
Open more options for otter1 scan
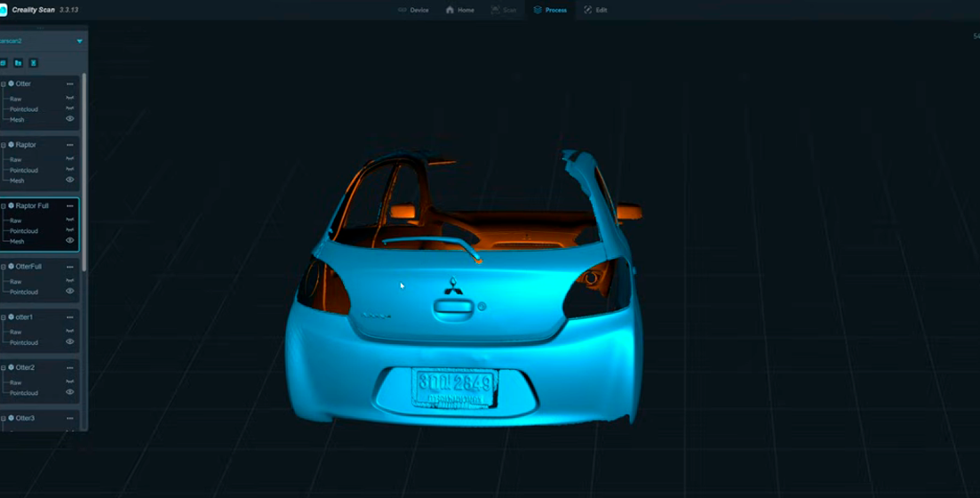(70, 317)
